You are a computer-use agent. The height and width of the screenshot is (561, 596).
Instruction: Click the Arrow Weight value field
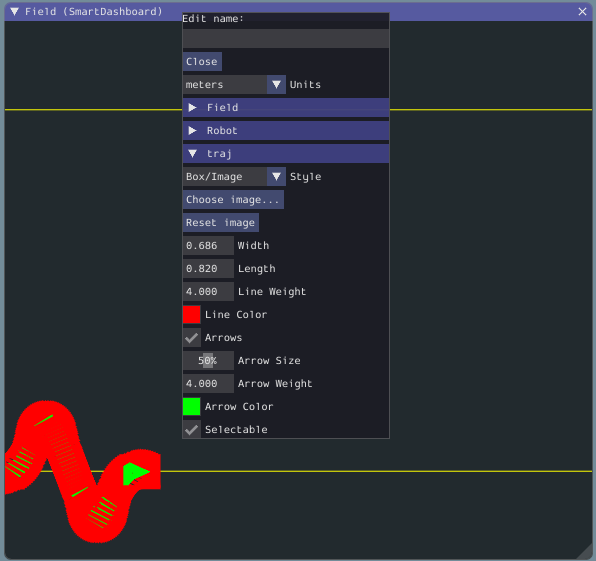208,384
